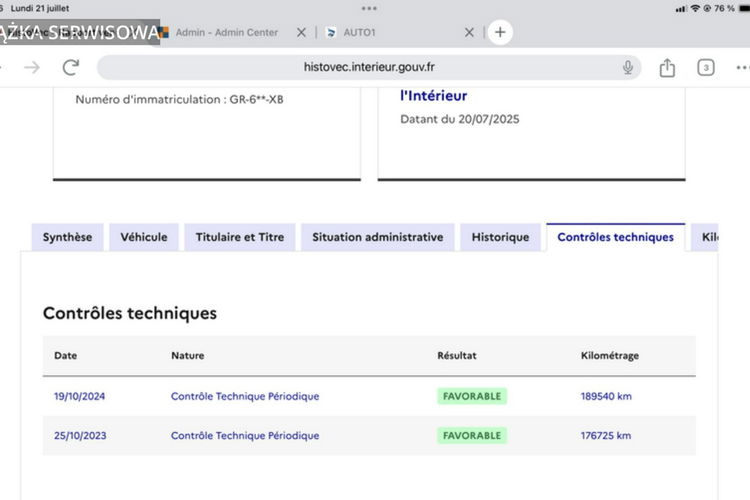Go to Titulaire et Titre tab

point(240,237)
